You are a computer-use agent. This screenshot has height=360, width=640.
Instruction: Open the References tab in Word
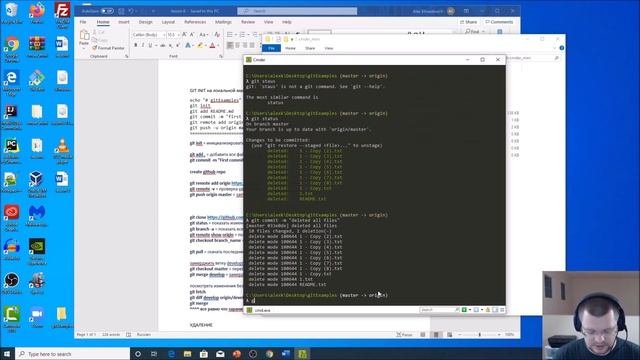(x=195, y=22)
